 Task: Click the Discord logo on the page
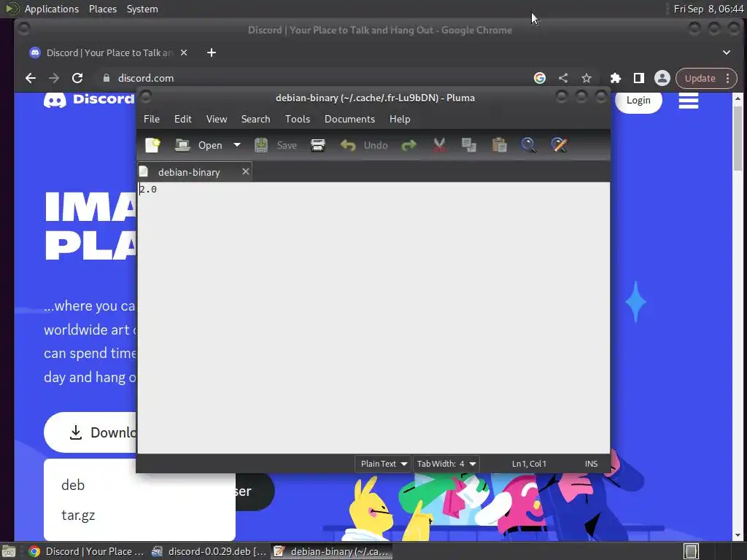[x=89, y=99]
